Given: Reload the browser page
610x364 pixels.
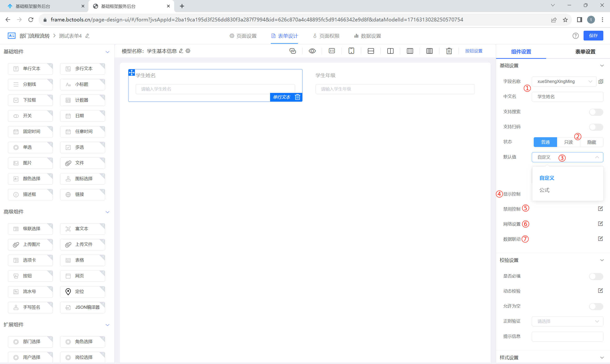Looking at the screenshot, I should [31, 20].
